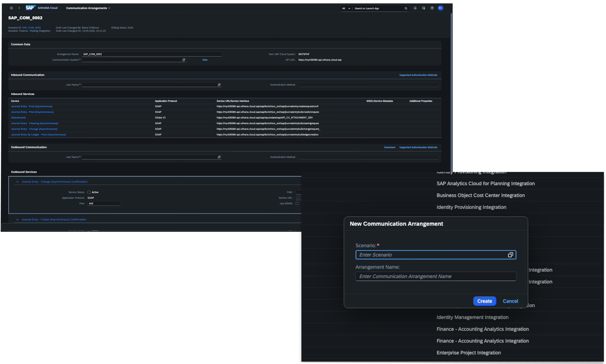Click the Inbound Communication User Name field
Screen dimensions: 606x364
coord(152,85)
